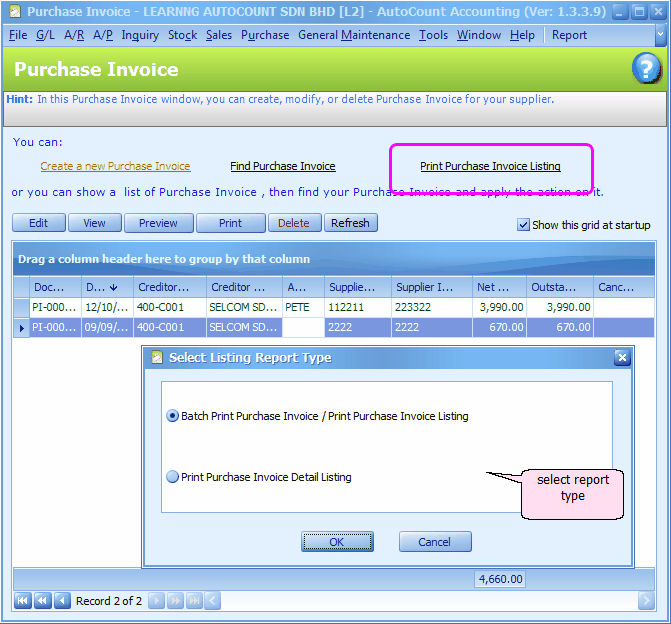671x624 pixels.
Task: Go to next record arrow icon
Action: [x=156, y=601]
